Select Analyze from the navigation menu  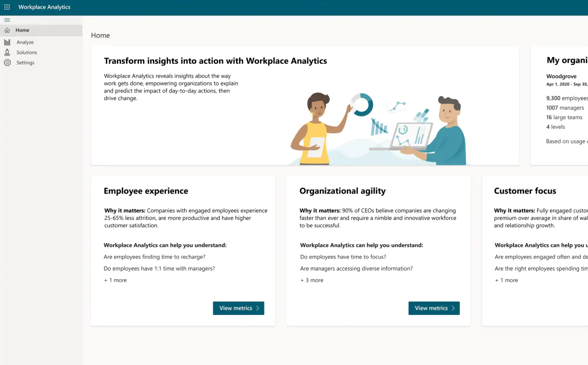(25, 42)
